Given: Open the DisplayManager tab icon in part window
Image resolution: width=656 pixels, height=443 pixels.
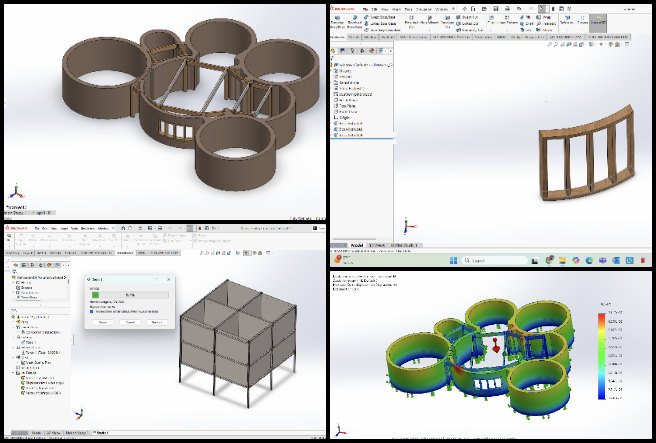Looking at the screenshot, I should (372, 51).
